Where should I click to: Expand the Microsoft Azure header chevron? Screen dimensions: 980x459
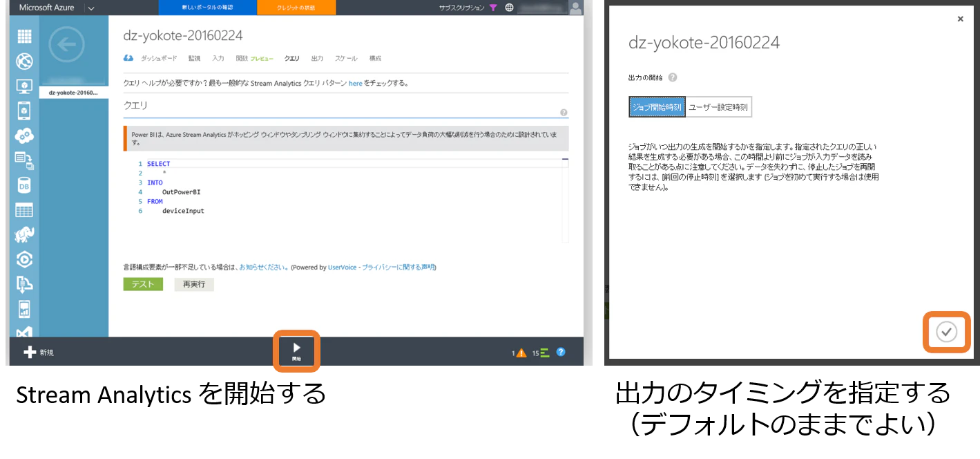92,8
